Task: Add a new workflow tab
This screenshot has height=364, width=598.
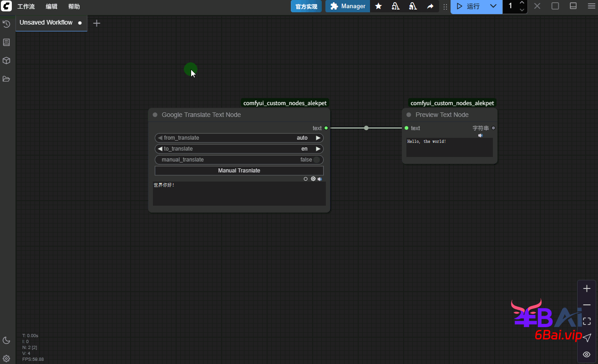Action: click(x=96, y=23)
